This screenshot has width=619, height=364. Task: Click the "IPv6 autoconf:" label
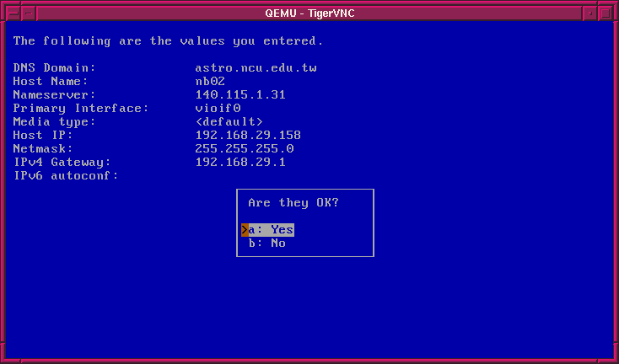point(66,175)
